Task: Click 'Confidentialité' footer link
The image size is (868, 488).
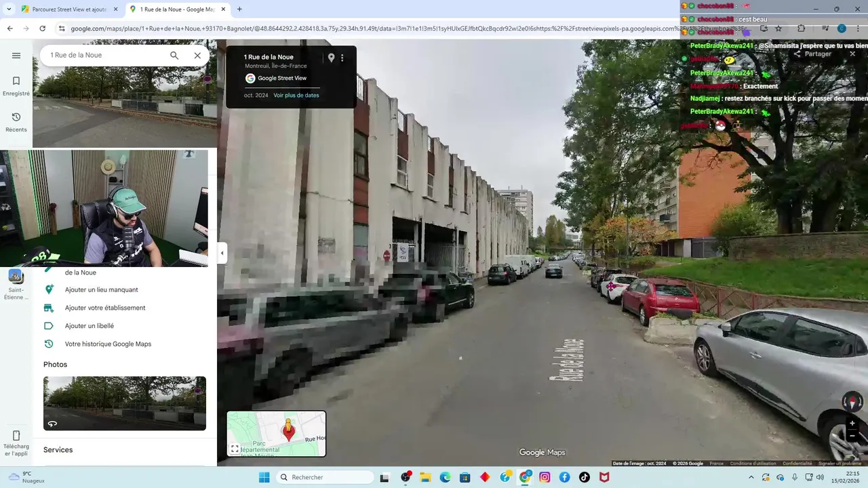Action: point(797,464)
